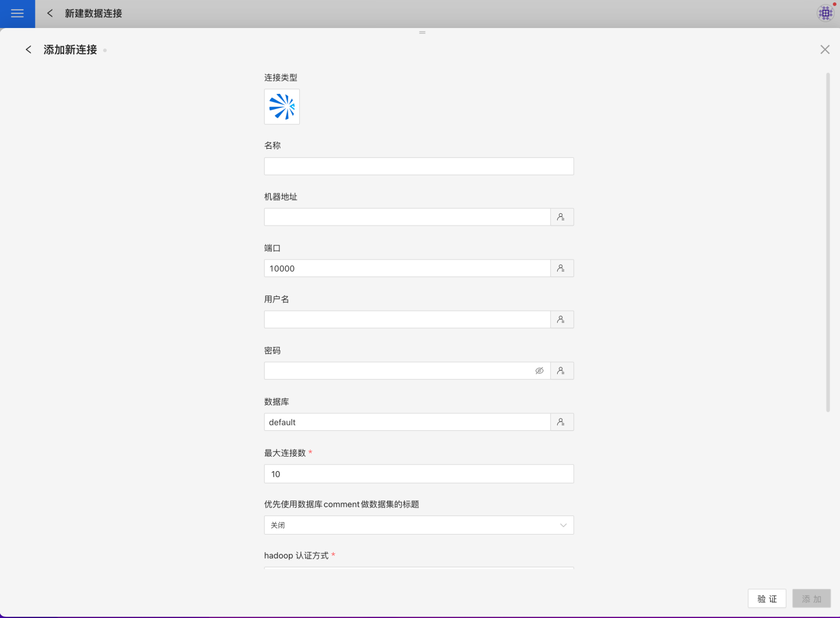840x618 pixels.
Task: Open the user avatar in top-right corner
Action: click(825, 13)
